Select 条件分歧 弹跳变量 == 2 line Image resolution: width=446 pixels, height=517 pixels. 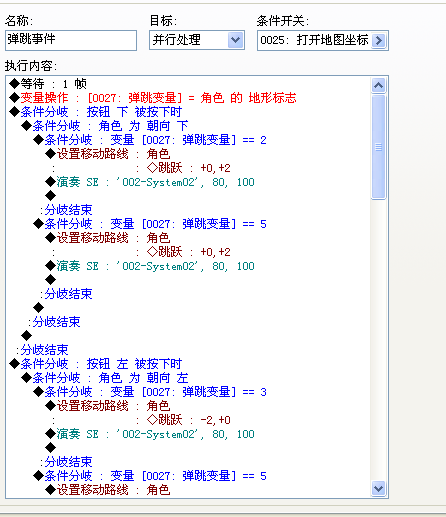[x=150, y=140]
